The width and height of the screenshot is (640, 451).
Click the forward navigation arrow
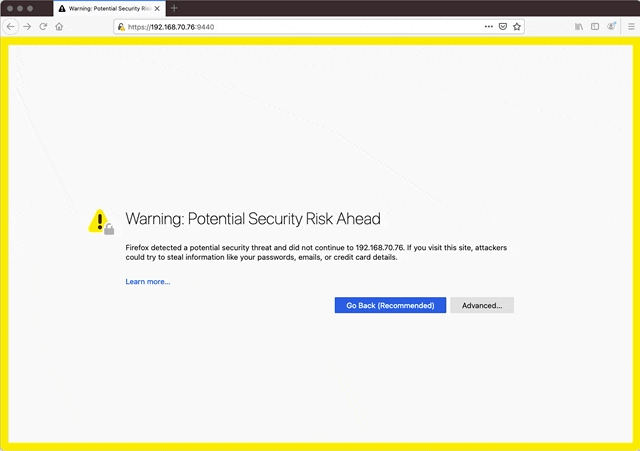pos(27,27)
